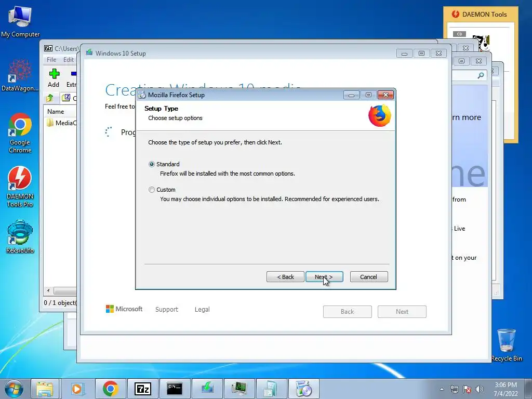Click the Name column header in 7-Zip

60,112
